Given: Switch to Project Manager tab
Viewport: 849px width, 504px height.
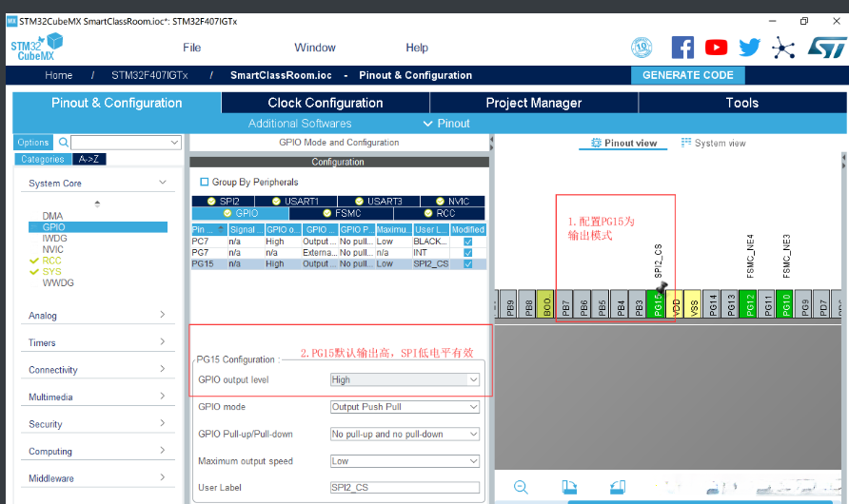Looking at the screenshot, I should pos(534,103).
